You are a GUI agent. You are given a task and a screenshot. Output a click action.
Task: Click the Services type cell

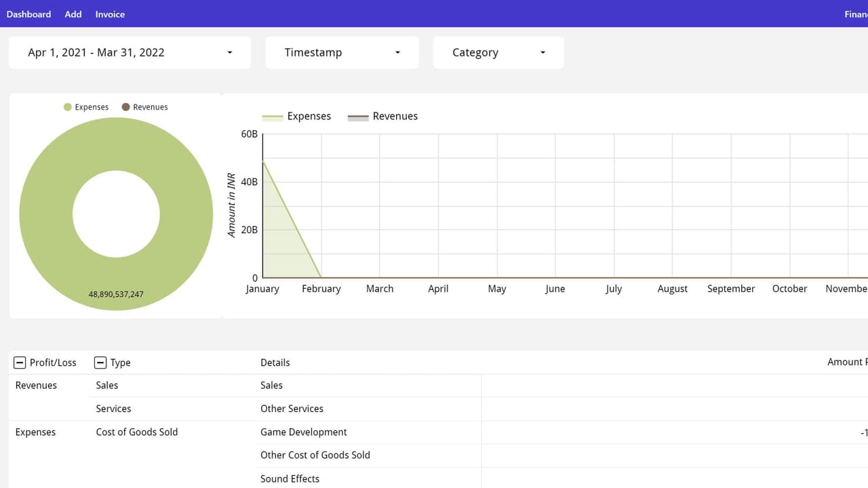pos(113,409)
